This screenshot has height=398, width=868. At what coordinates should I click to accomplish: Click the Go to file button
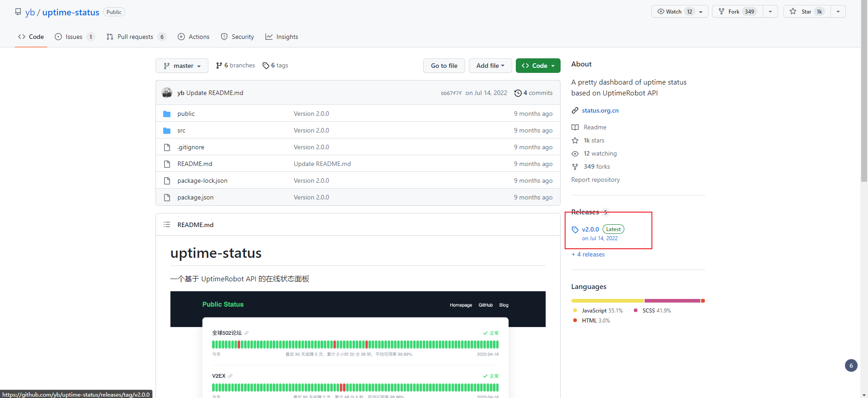coord(444,66)
